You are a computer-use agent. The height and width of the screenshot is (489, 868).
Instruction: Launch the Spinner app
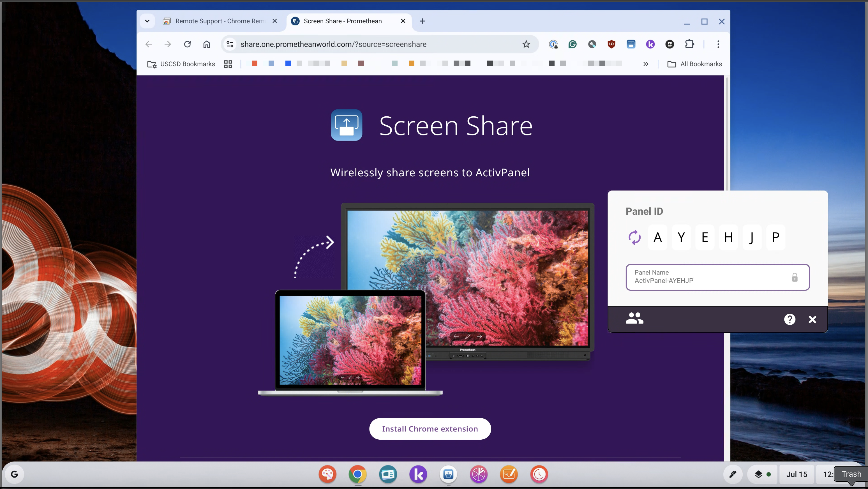[x=479, y=474]
